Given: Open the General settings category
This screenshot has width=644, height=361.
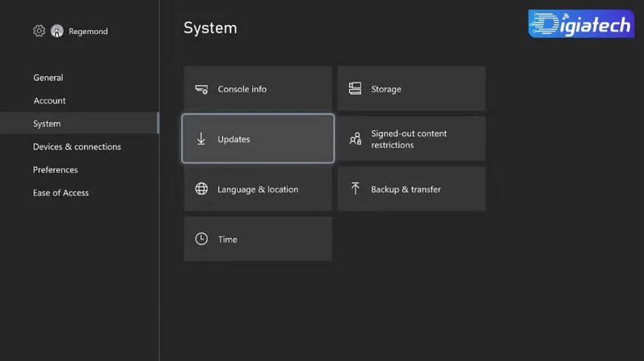Looking at the screenshot, I should [48, 78].
